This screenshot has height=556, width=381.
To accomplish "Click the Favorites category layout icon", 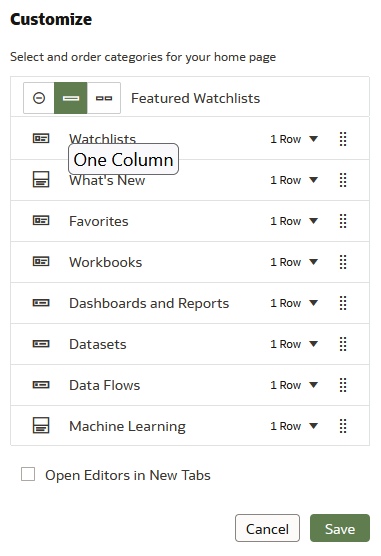I will [x=41, y=221].
